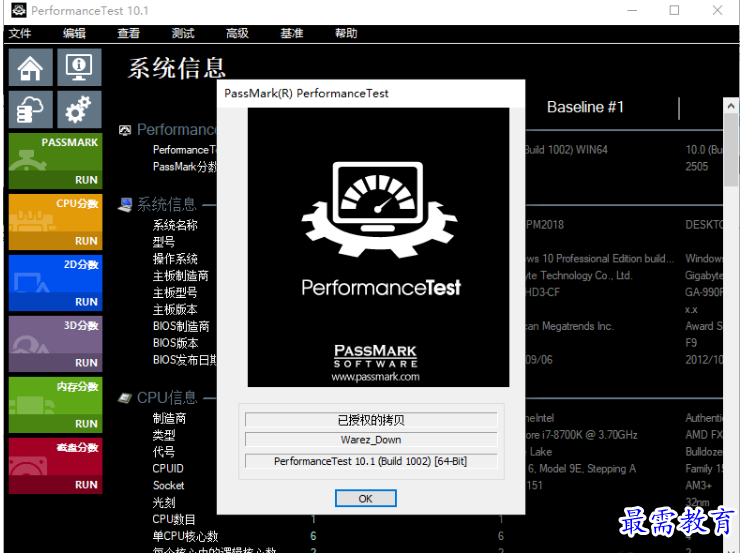Click the 已授权的拷贝 field
The height and width of the screenshot is (553, 743).
pos(371,420)
